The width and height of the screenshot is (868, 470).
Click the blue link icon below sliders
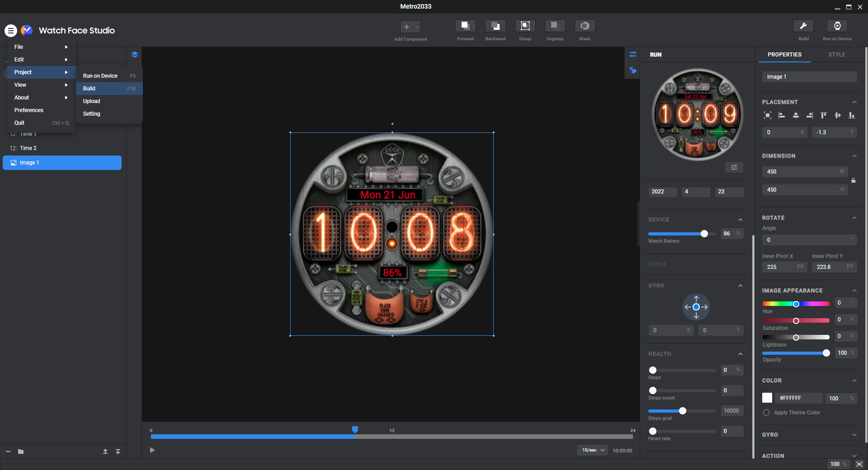(x=632, y=70)
